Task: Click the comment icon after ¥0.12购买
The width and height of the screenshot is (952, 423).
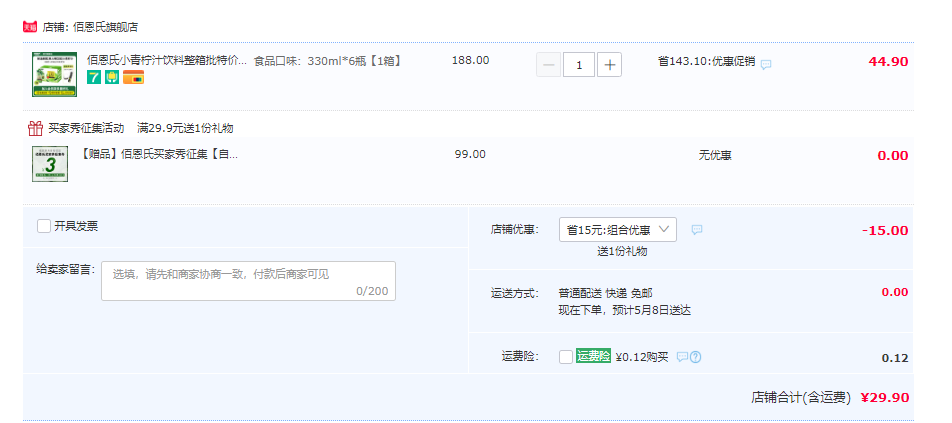Action: 682,357
